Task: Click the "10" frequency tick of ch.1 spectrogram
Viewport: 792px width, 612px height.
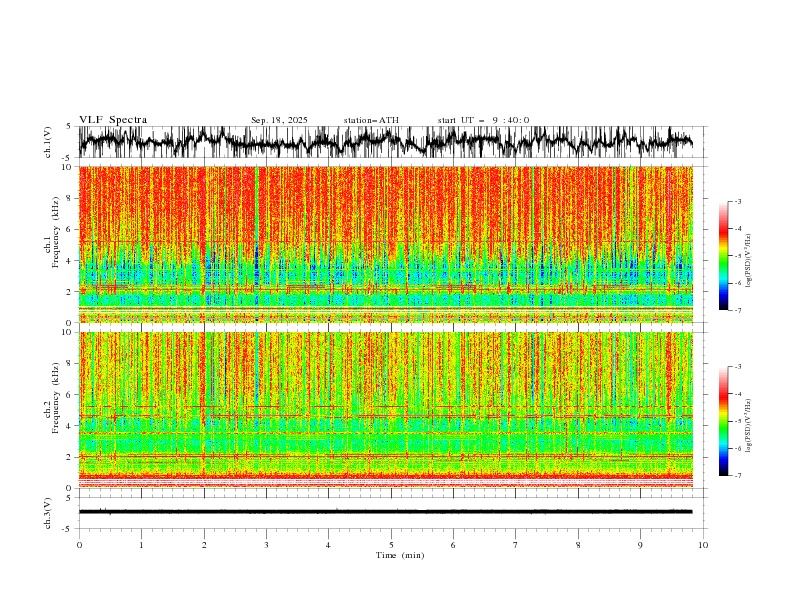Action: click(x=67, y=167)
